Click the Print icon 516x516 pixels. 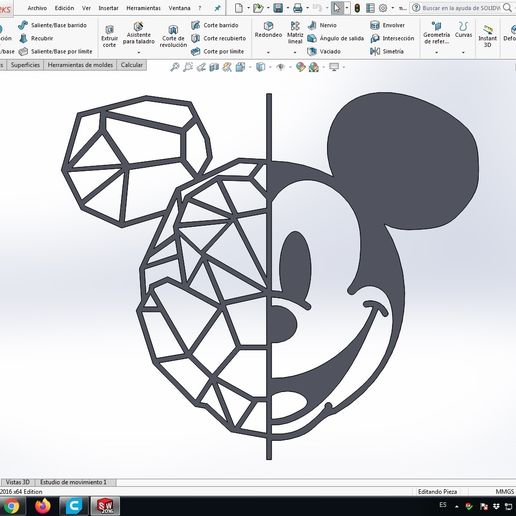[x=298, y=8]
